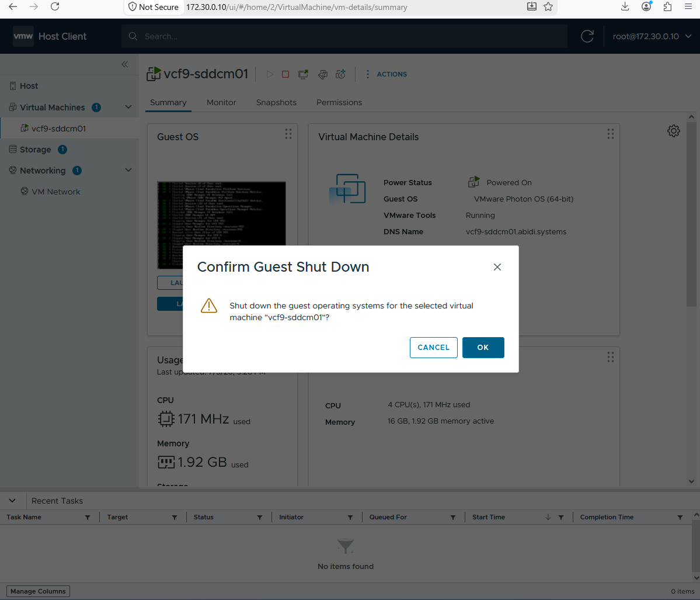Click the hardware card drag handle below details
700x600 pixels.
[x=610, y=357]
